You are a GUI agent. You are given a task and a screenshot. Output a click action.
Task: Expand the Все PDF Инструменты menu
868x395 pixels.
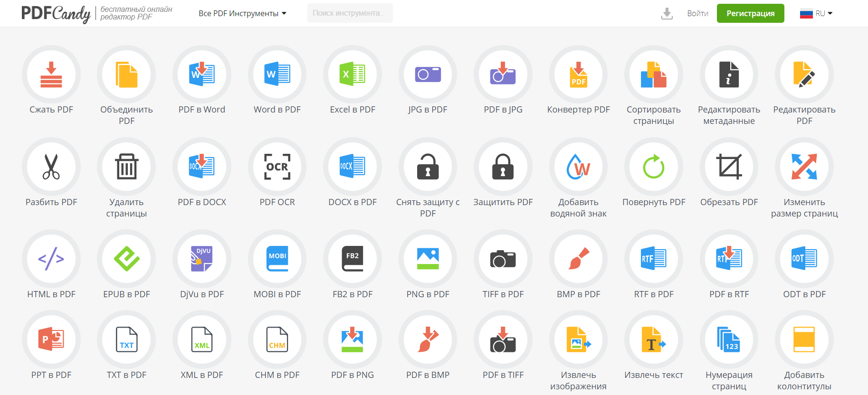(x=242, y=13)
